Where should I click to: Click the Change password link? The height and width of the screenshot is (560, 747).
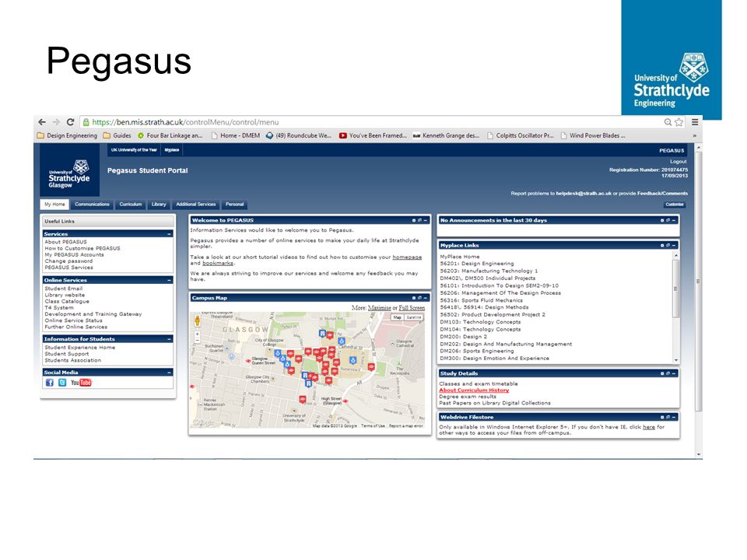[x=68, y=261]
